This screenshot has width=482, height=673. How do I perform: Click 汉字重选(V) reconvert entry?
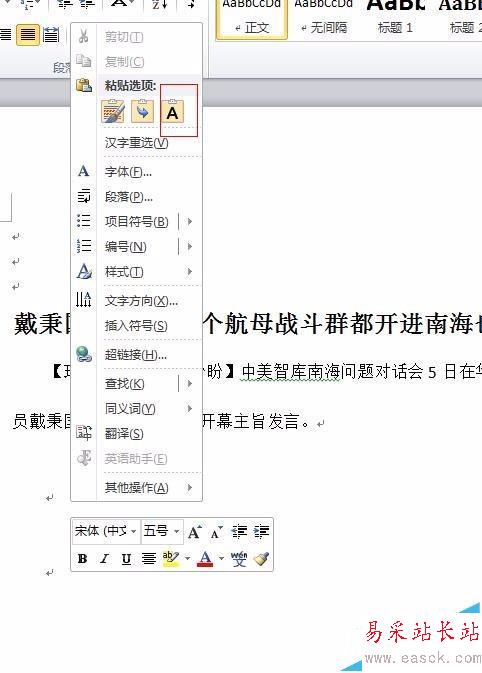tap(136, 143)
